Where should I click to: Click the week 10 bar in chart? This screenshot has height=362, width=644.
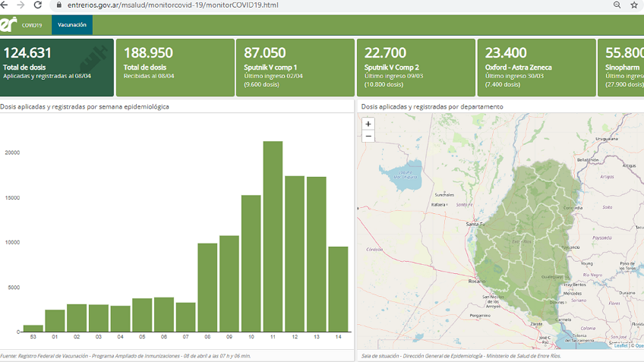[x=251, y=263]
